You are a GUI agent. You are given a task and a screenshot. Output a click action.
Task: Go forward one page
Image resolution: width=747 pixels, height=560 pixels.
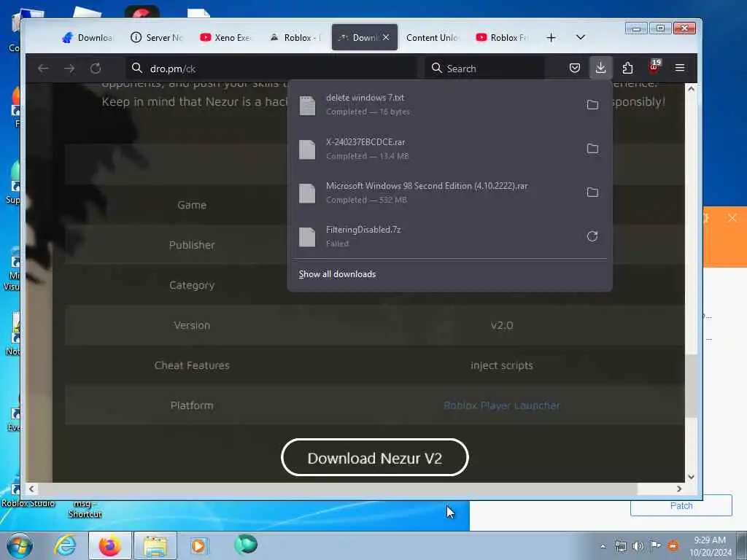point(69,69)
